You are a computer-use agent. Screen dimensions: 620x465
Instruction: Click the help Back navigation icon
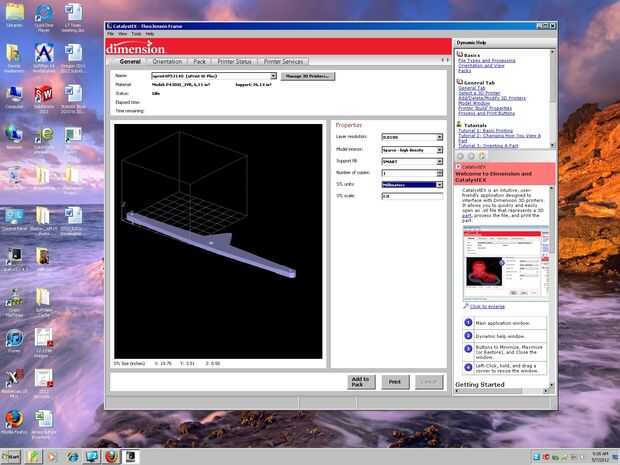460,156
